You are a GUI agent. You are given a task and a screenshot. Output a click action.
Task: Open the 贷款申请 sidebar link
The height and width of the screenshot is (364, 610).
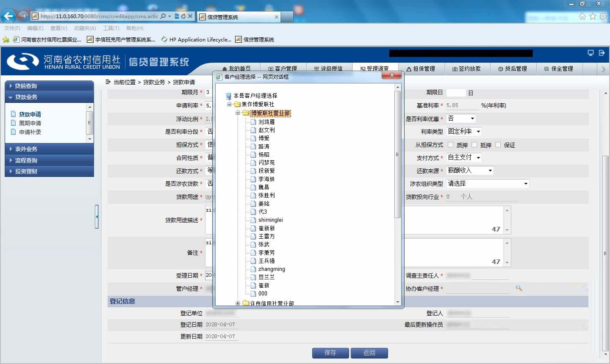coord(30,114)
